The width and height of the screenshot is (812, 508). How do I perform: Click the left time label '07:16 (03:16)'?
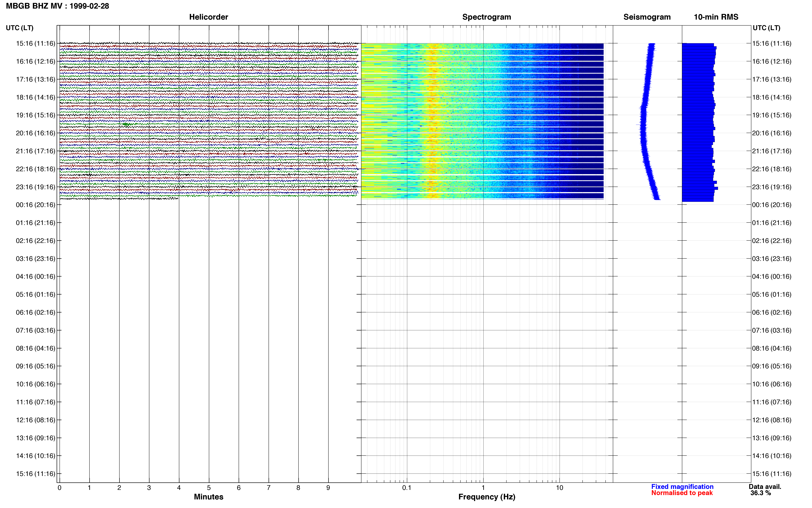click(36, 330)
